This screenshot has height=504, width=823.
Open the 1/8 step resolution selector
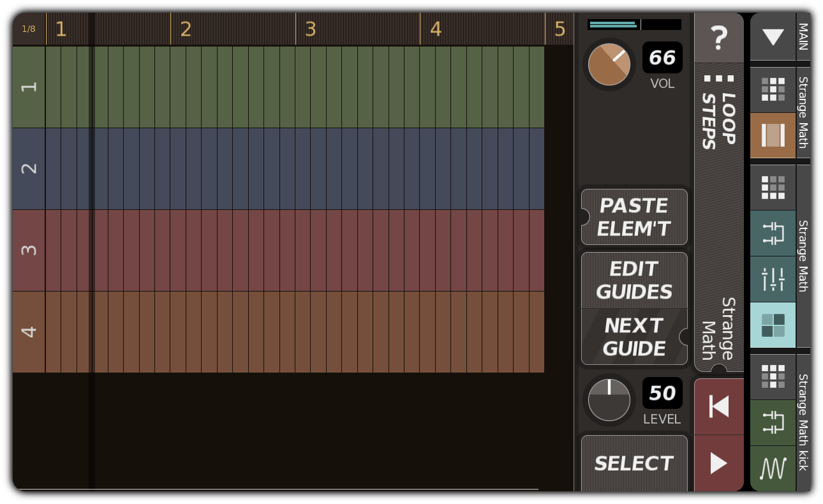pos(28,28)
